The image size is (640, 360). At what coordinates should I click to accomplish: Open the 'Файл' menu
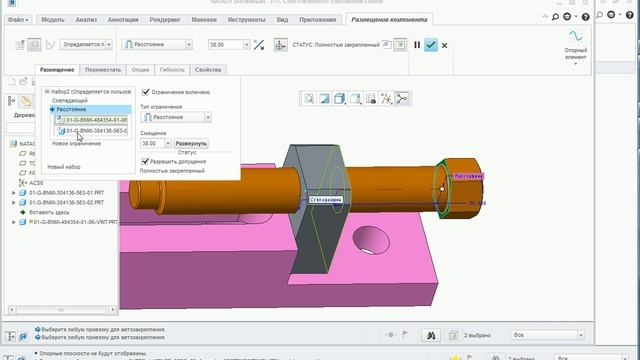pyautogui.click(x=18, y=20)
